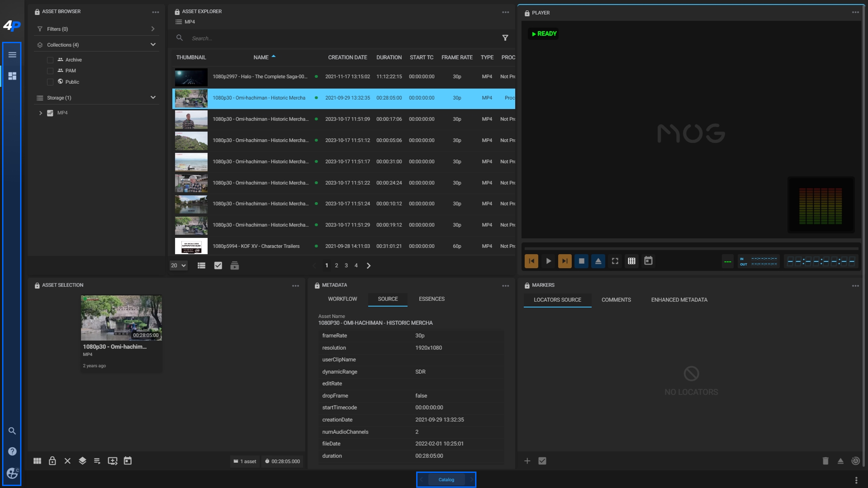Go to page 3 of assets
Image resolution: width=868 pixels, height=488 pixels.
346,266
